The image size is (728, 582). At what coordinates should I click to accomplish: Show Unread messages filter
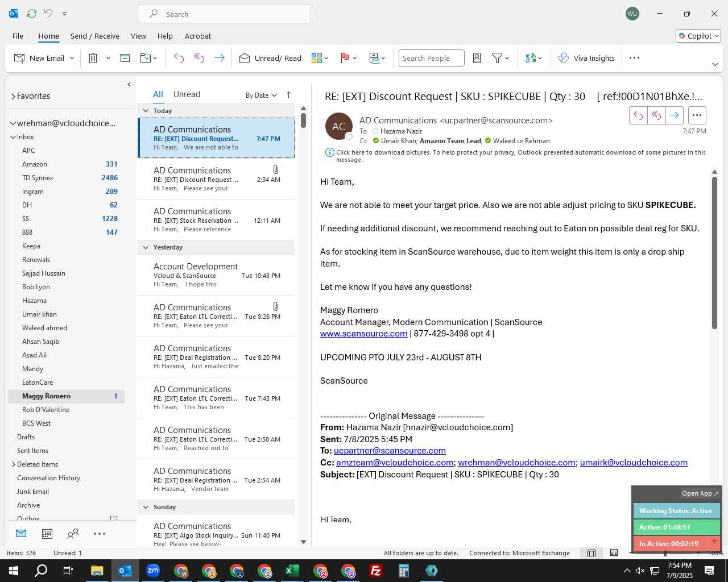tap(187, 94)
